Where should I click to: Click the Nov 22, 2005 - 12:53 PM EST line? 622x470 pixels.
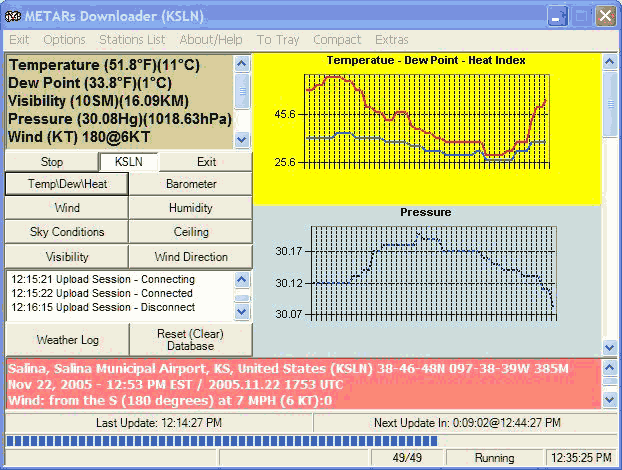[x=175, y=384]
